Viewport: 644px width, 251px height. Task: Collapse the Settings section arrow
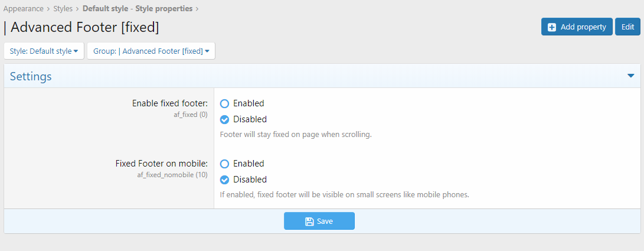coord(631,76)
